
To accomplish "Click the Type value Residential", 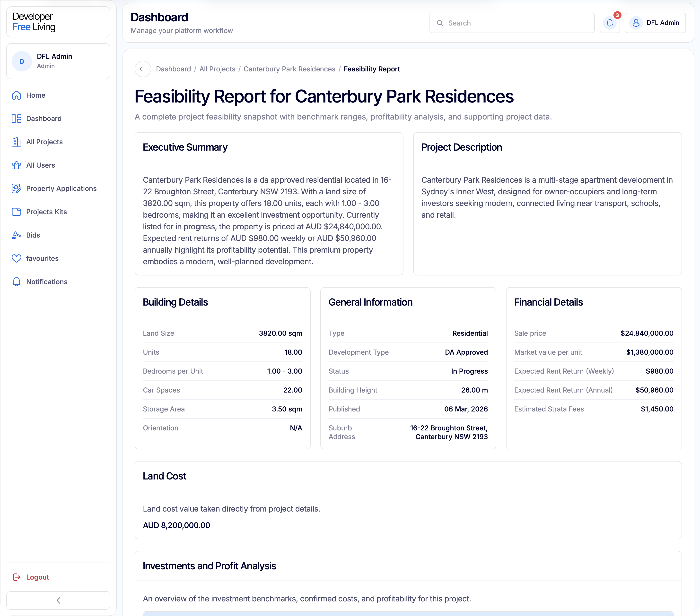I will 470,333.
